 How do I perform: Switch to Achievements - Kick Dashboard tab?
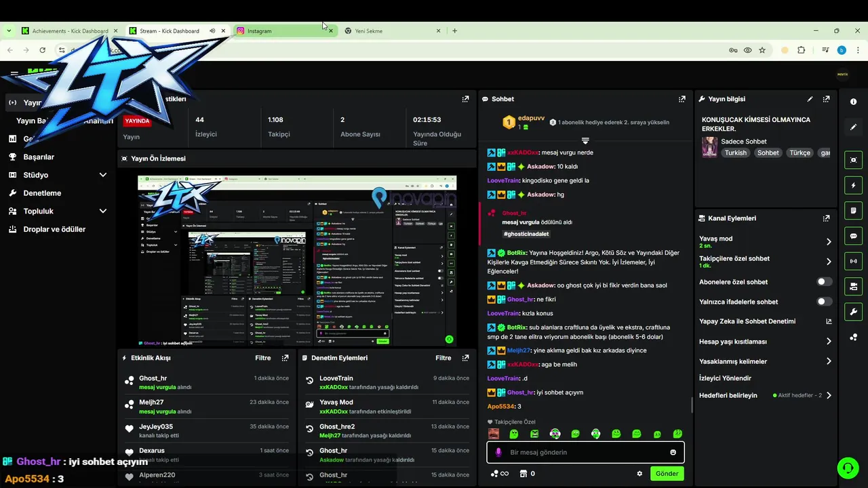click(69, 30)
